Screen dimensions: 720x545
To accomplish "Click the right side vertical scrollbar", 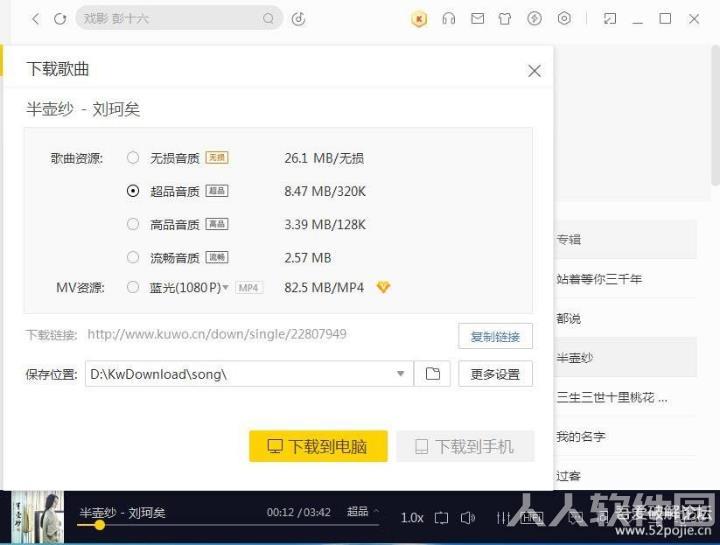I will pyautogui.click(x=715, y=115).
